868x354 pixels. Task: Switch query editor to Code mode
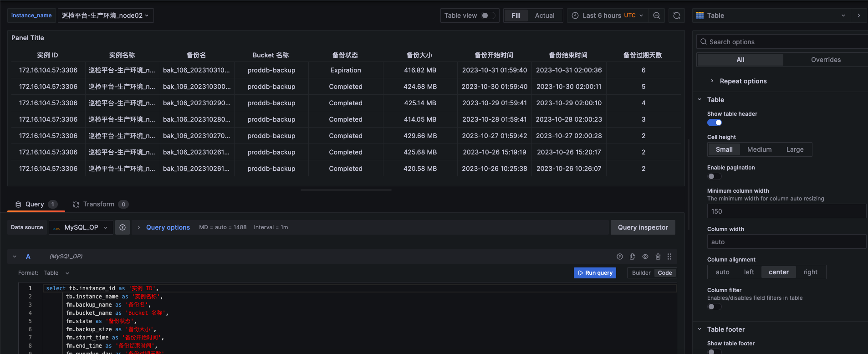[665, 273]
